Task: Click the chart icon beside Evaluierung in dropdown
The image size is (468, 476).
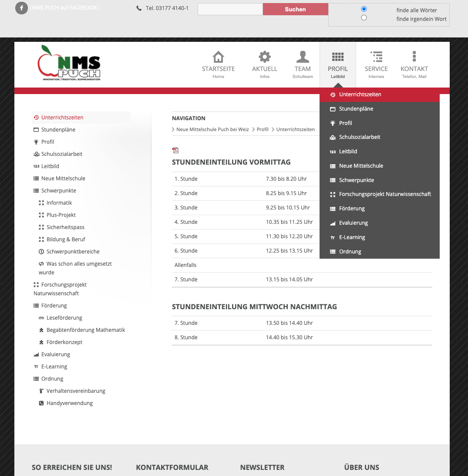Action: click(x=333, y=223)
